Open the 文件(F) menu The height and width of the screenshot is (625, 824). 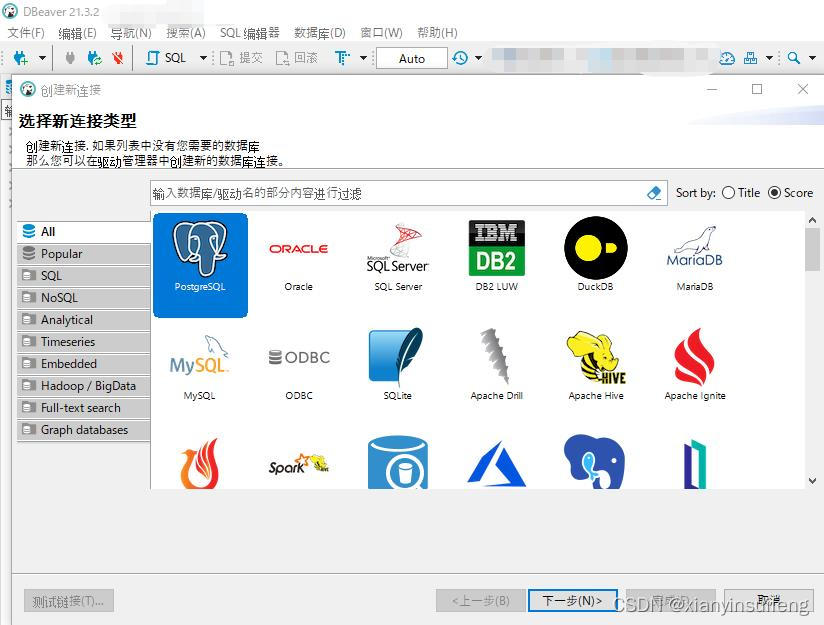[26, 33]
